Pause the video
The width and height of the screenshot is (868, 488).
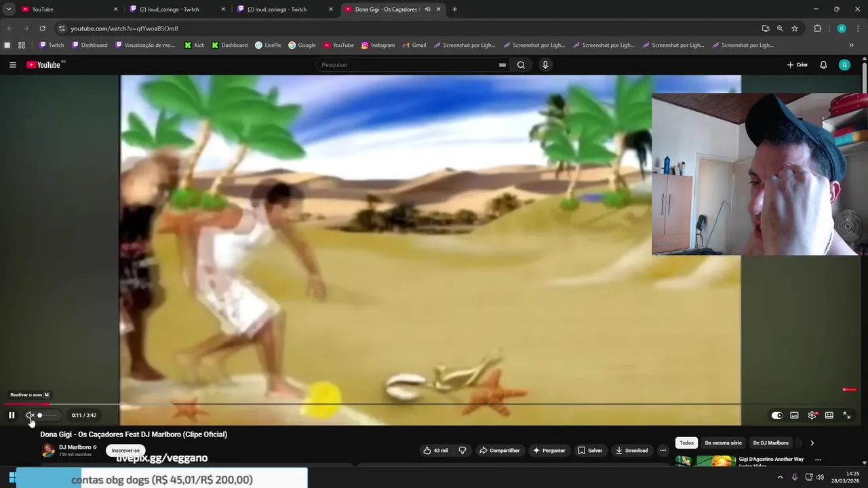click(x=12, y=415)
